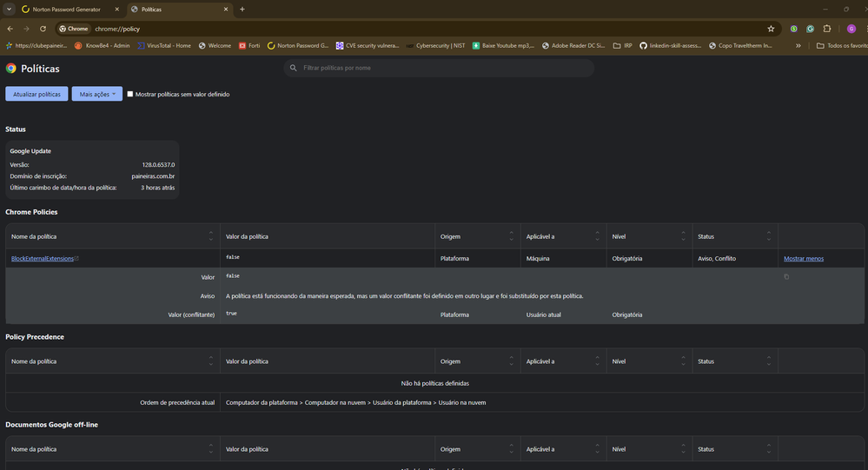Open the Extensions puzzle-piece menu
The image size is (868, 470).
[827, 29]
